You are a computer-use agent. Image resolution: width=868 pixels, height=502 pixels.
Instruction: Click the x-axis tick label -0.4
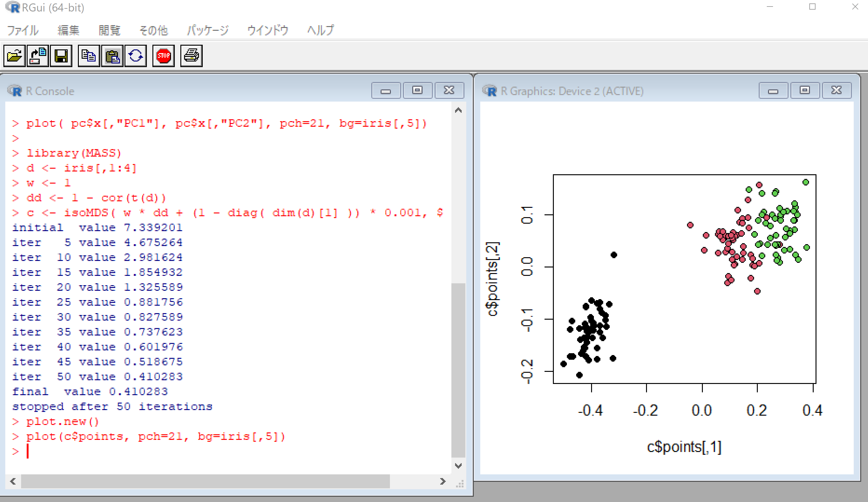point(591,410)
